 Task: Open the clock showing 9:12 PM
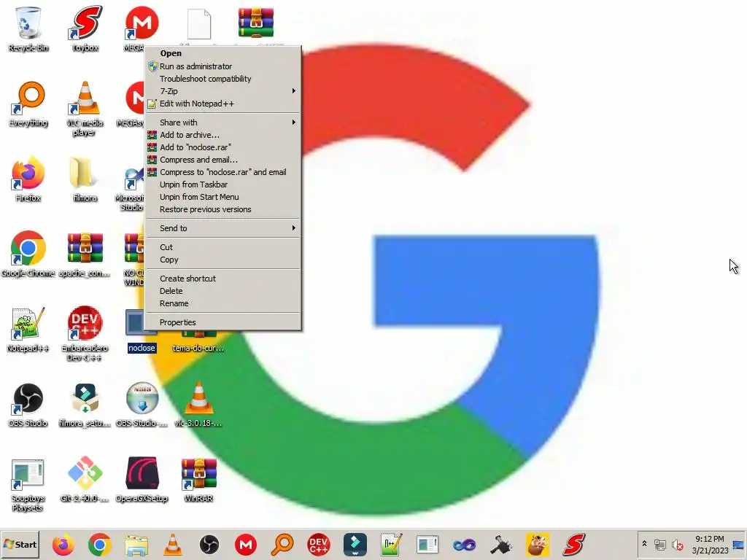710,544
